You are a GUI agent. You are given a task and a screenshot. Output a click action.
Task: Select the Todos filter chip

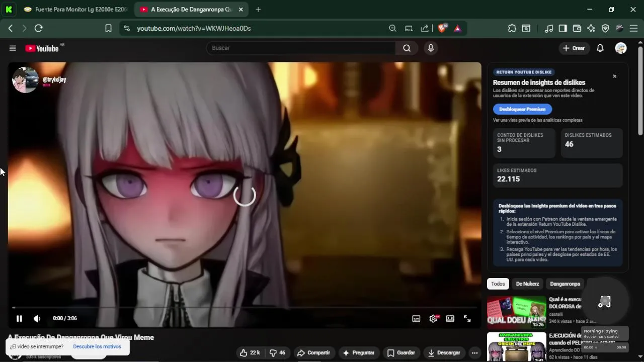[498, 284]
